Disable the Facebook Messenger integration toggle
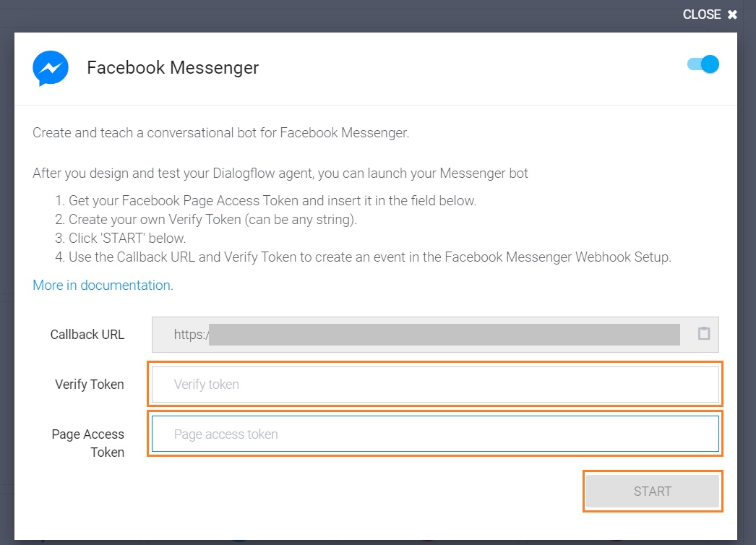The height and width of the screenshot is (545, 756). pos(703,64)
